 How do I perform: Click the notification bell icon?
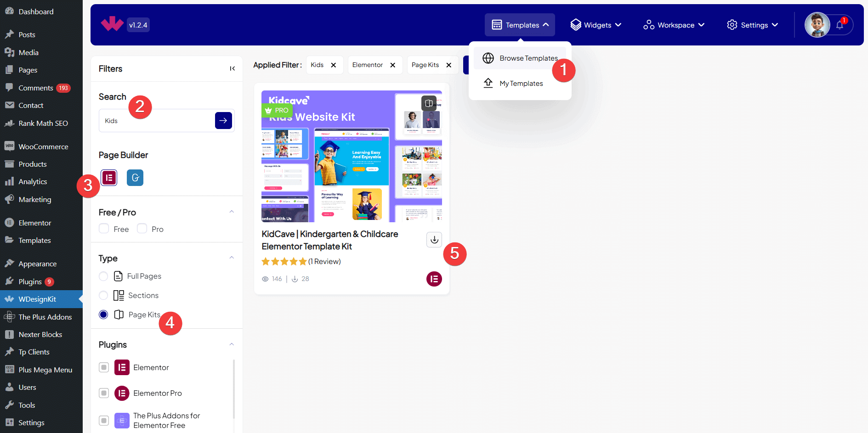click(x=840, y=25)
